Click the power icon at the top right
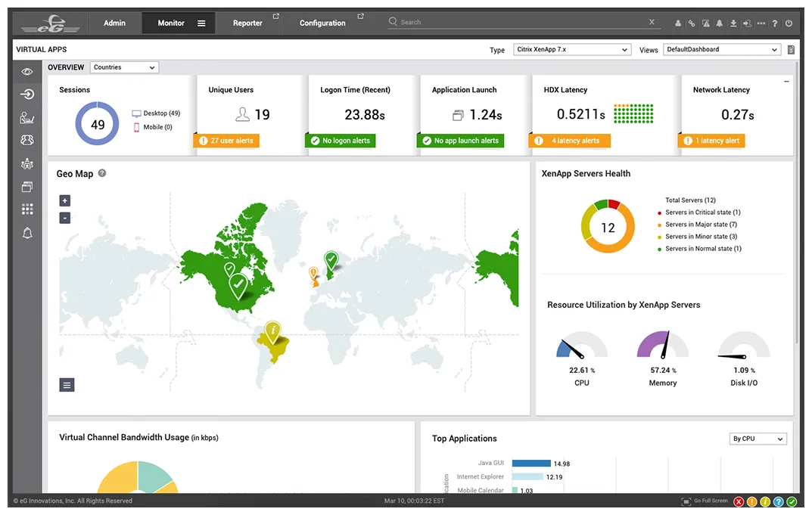 tap(789, 23)
